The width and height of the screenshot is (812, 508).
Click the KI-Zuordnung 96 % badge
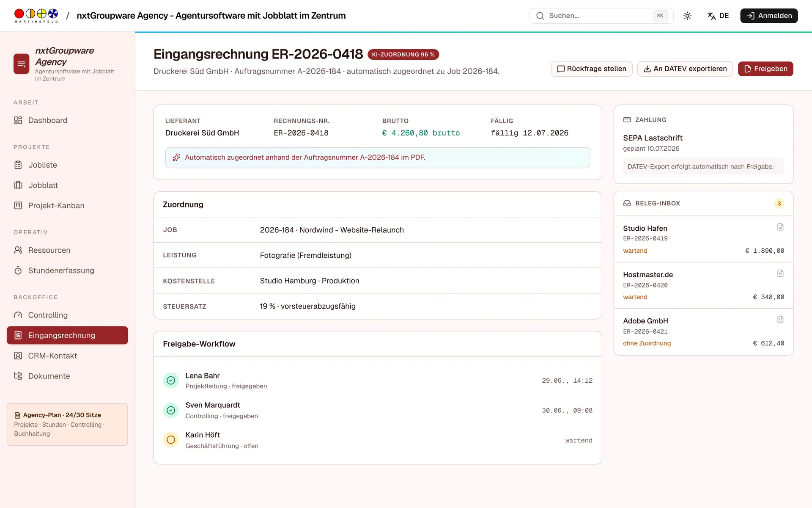click(x=403, y=55)
